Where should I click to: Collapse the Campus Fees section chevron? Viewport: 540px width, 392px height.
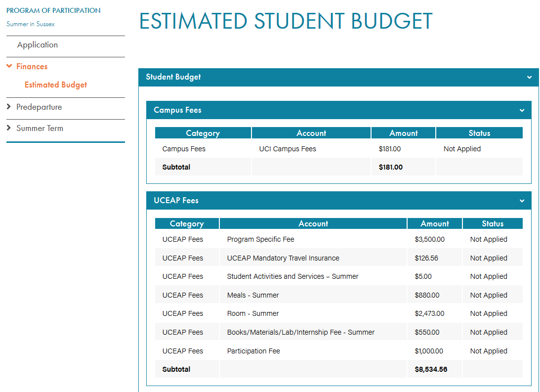tap(522, 110)
